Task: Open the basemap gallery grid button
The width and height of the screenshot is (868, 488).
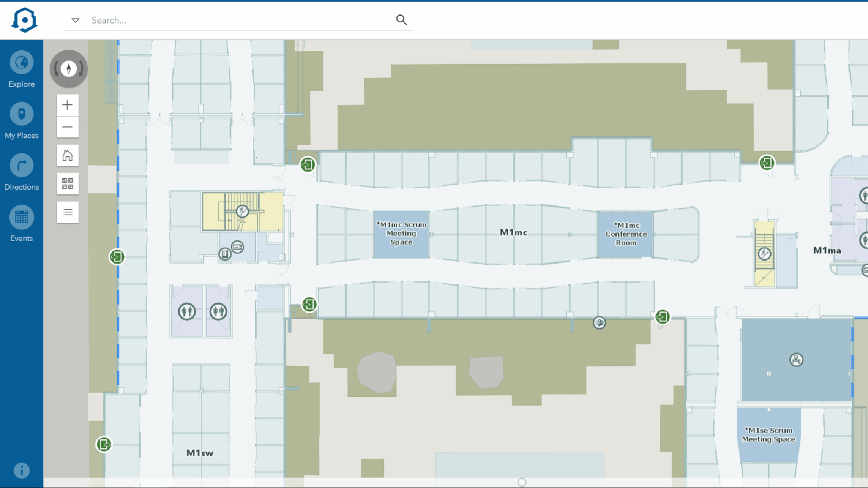Action: [x=68, y=183]
